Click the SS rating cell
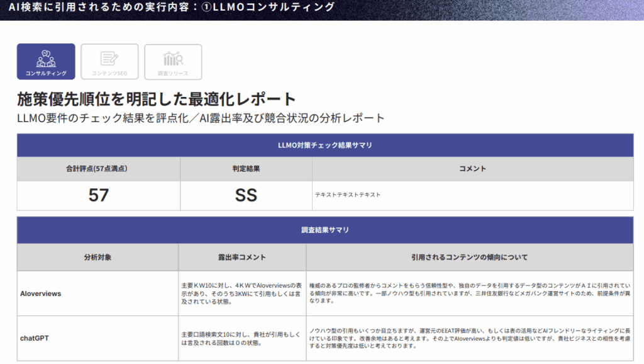 246,195
